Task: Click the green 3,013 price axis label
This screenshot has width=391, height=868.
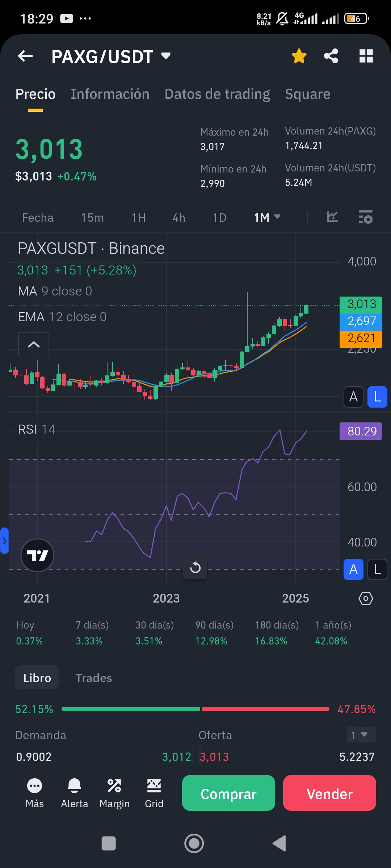Action: (x=361, y=304)
